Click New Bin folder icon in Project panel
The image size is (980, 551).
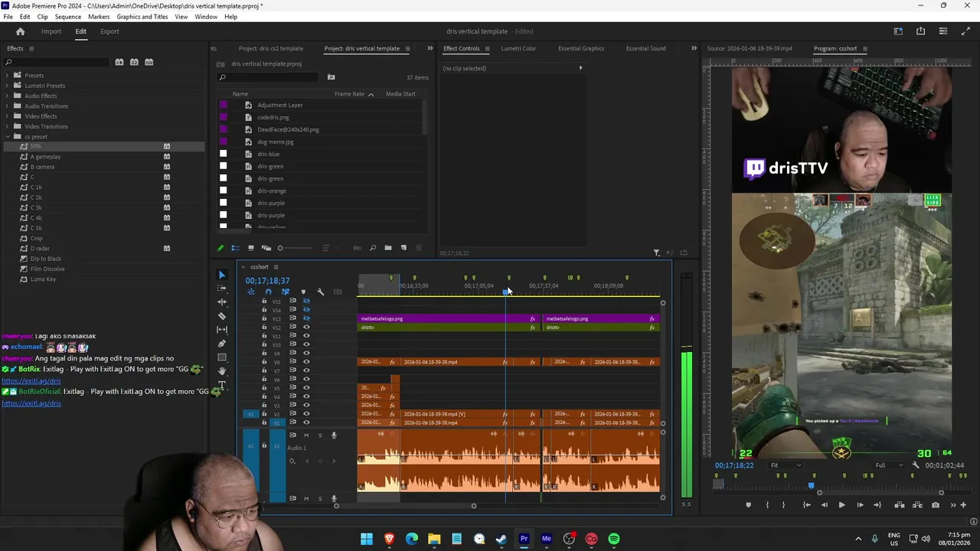(x=388, y=248)
